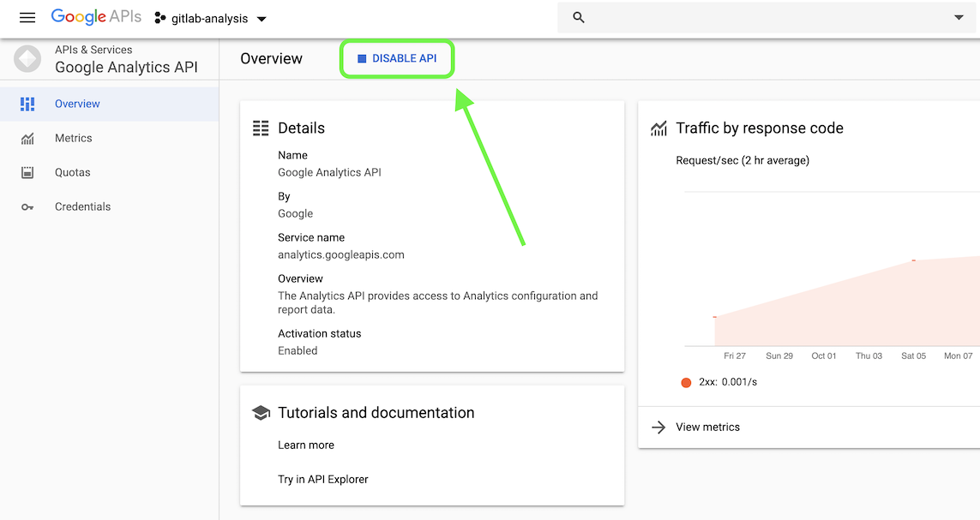
Task: Disable the Google Analytics API
Action: (397, 58)
